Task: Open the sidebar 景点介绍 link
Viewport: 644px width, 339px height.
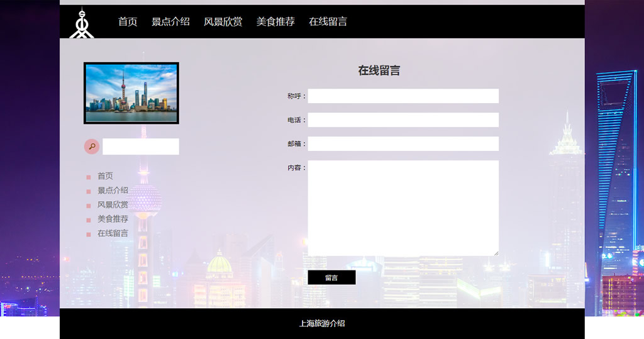Action: click(x=113, y=191)
